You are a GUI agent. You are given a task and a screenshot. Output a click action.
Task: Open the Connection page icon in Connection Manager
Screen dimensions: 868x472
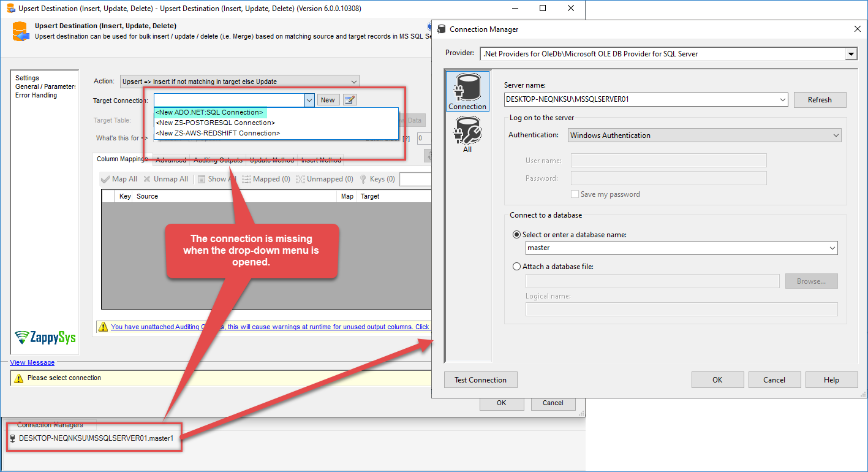[467, 91]
